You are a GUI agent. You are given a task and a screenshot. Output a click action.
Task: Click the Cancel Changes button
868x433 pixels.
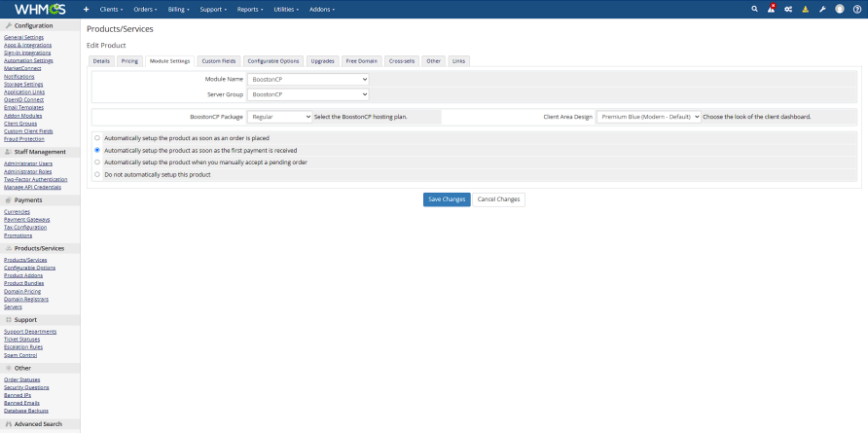click(x=499, y=199)
